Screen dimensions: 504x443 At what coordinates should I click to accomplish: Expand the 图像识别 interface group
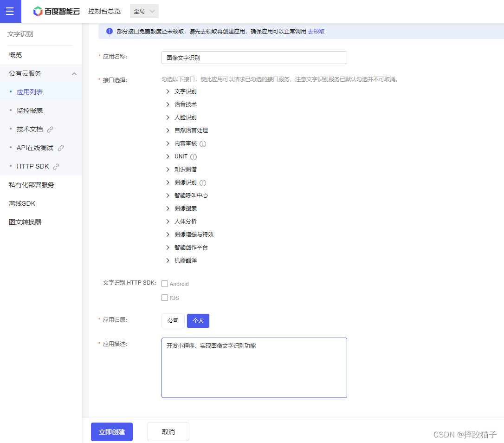168,182
